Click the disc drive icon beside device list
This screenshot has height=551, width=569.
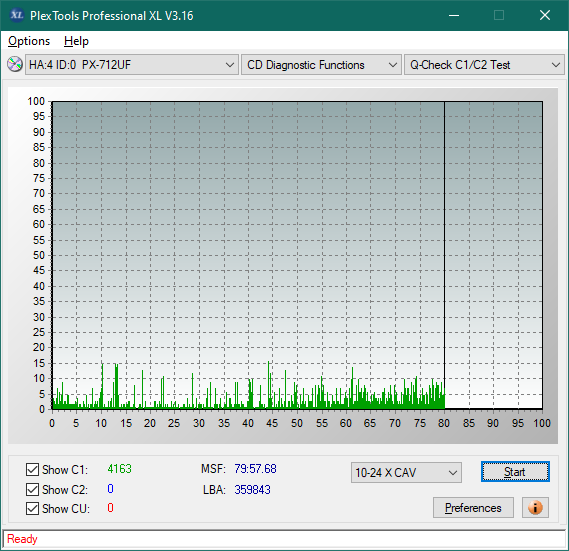click(15, 65)
